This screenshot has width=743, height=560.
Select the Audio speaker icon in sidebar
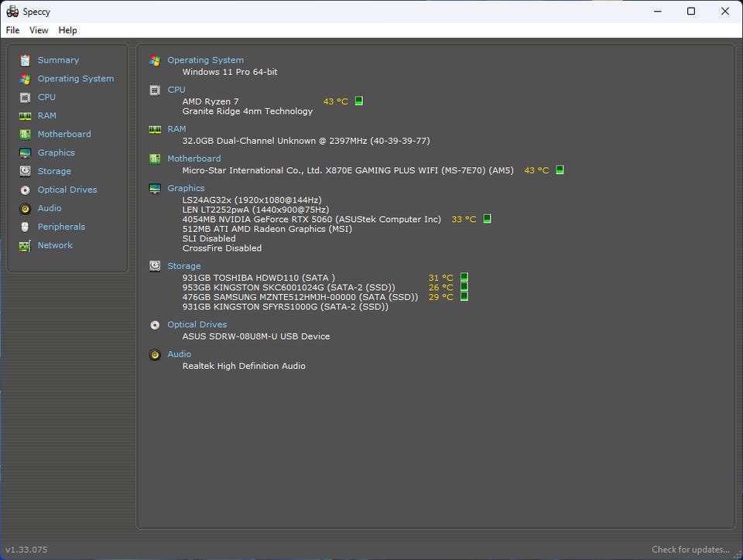(x=25, y=209)
